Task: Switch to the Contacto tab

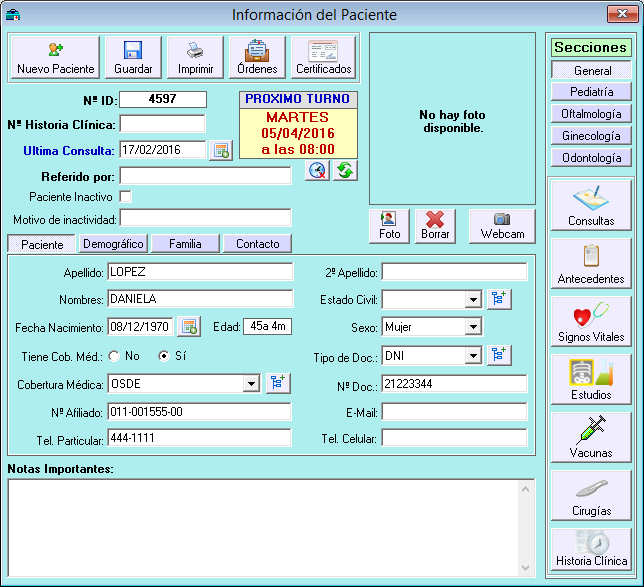Action: click(x=257, y=244)
